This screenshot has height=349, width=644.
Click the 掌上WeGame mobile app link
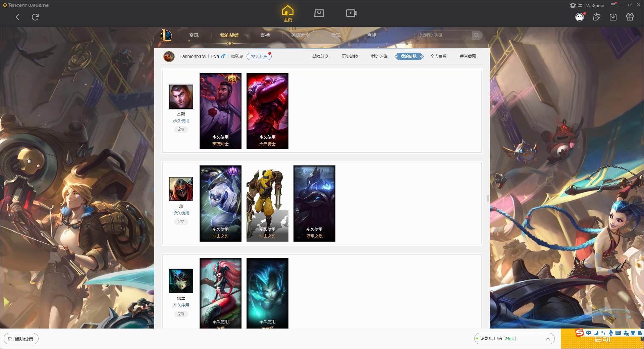pos(587,5)
